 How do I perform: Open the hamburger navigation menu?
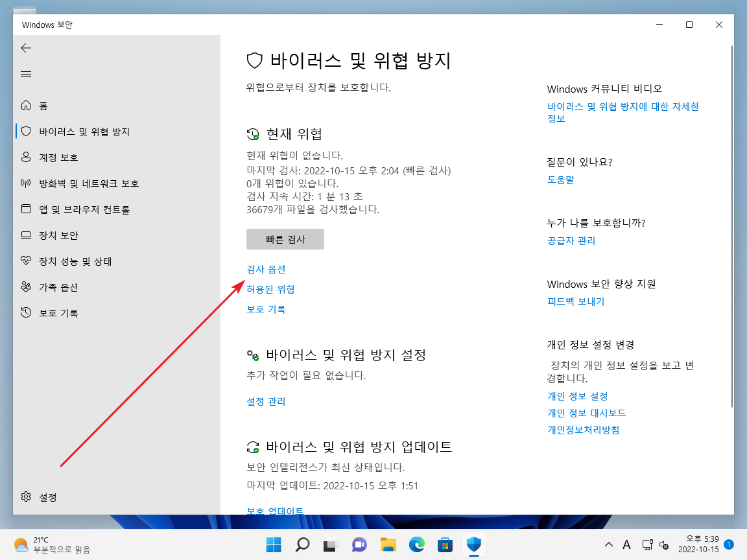26,75
